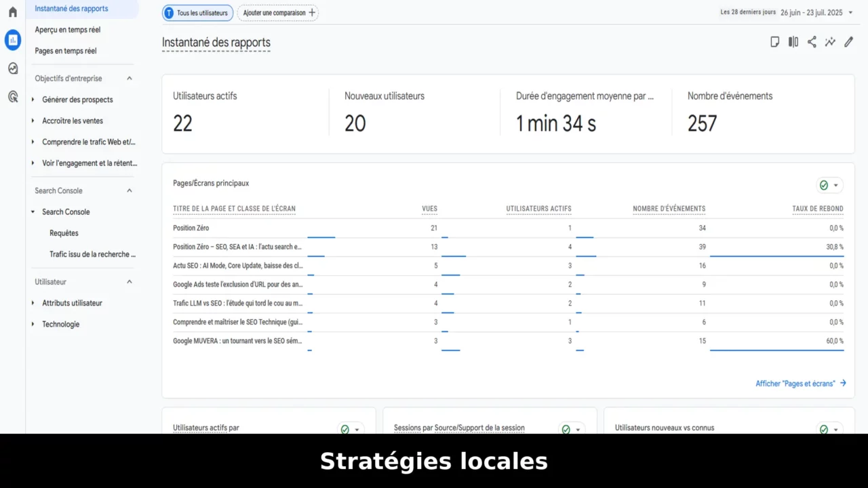This screenshot has width=868, height=488.
Task: Click the green check on Utilisateurs nouveaux vs connus card
Action: (823, 429)
